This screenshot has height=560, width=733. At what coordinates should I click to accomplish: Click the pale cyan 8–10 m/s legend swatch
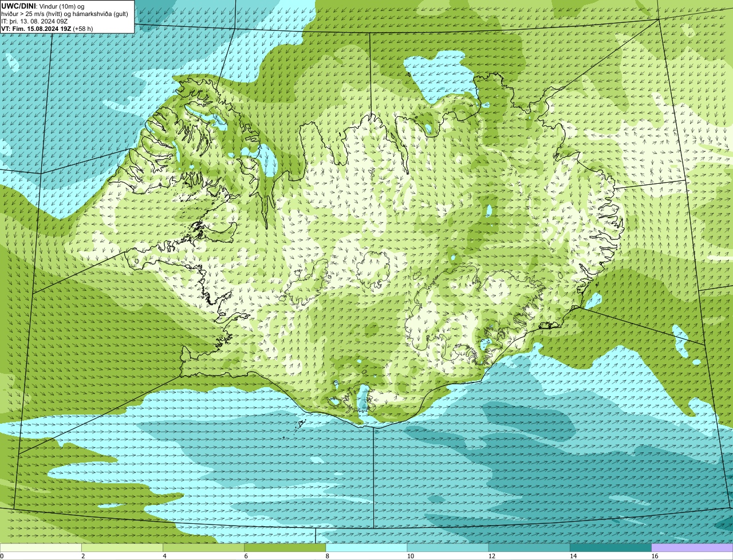366,548
